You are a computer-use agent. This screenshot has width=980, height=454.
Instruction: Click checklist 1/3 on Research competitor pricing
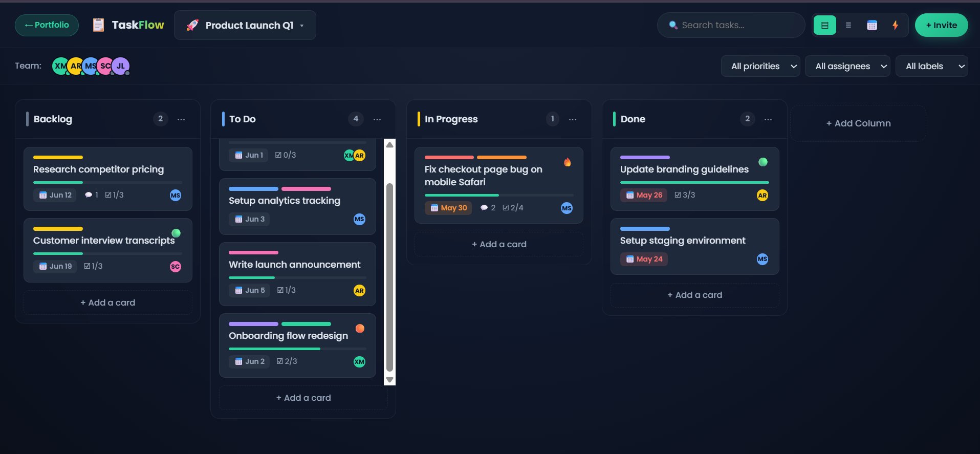pos(114,195)
